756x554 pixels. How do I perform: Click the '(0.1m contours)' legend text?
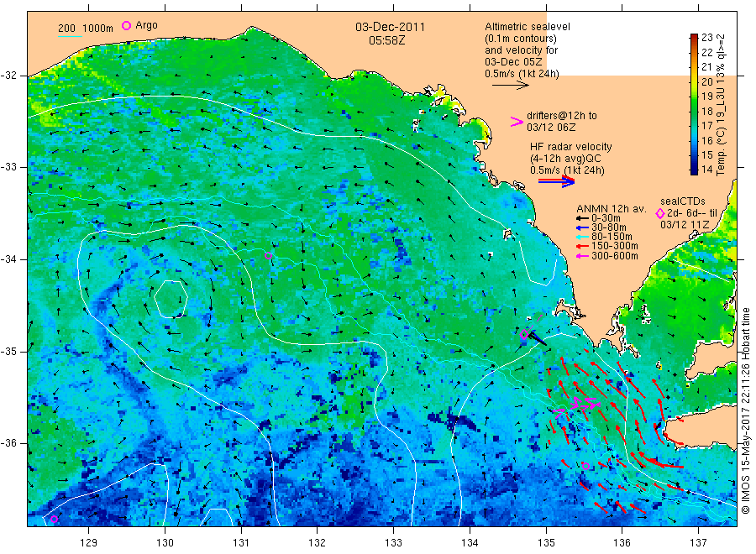tap(521, 39)
